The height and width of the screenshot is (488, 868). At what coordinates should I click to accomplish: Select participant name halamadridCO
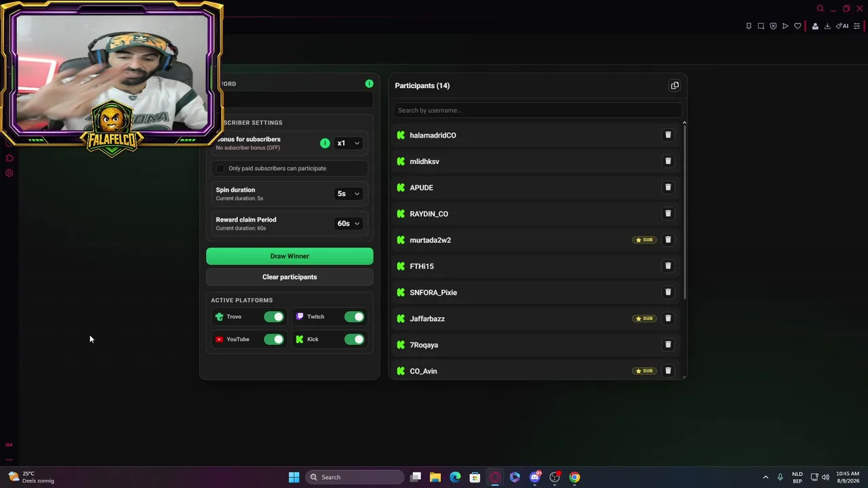433,135
